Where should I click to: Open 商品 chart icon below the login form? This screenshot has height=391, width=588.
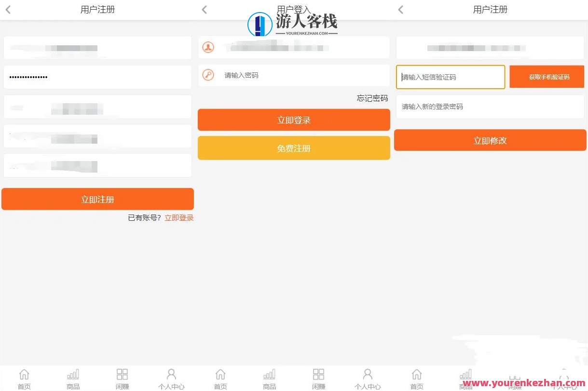(269, 375)
